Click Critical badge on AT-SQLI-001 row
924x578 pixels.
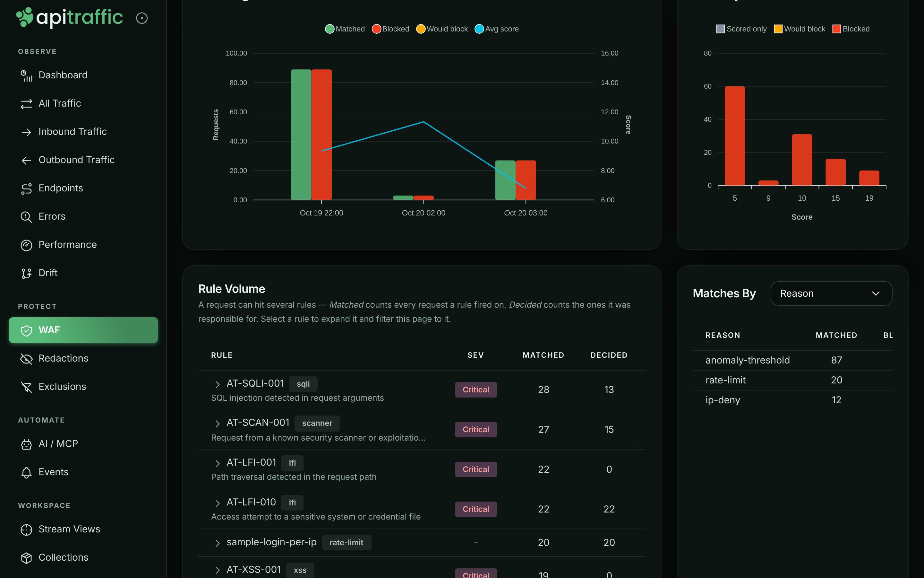476,390
